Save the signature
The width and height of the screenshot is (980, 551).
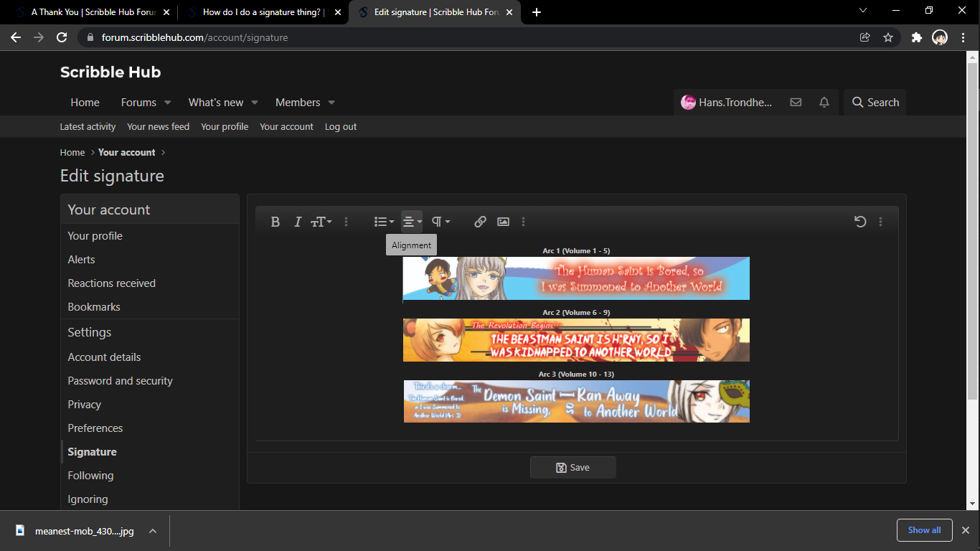pyautogui.click(x=573, y=467)
